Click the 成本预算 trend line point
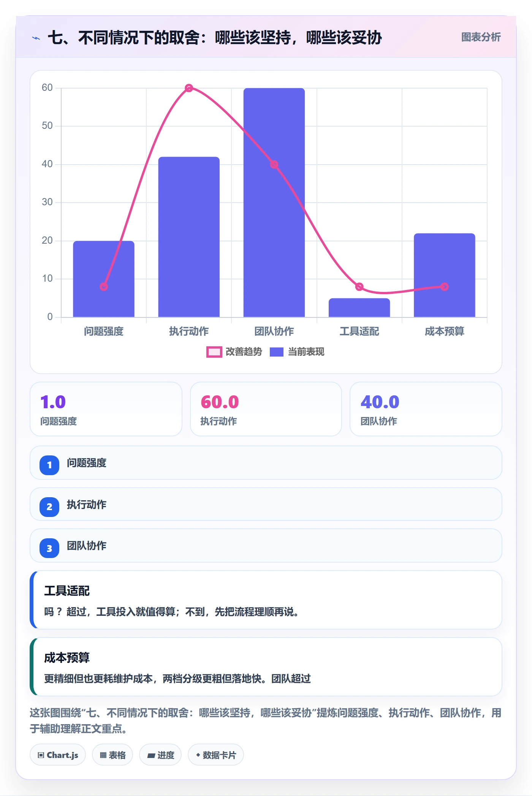Viewport: 532px width, 796px height. point(445,287)
